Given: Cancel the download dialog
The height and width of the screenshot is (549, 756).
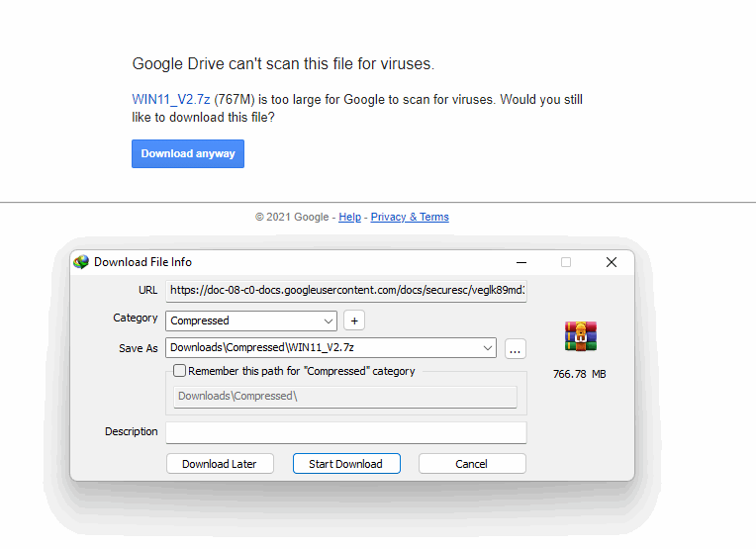Looking at the screenshot, I should click(472, 464).
